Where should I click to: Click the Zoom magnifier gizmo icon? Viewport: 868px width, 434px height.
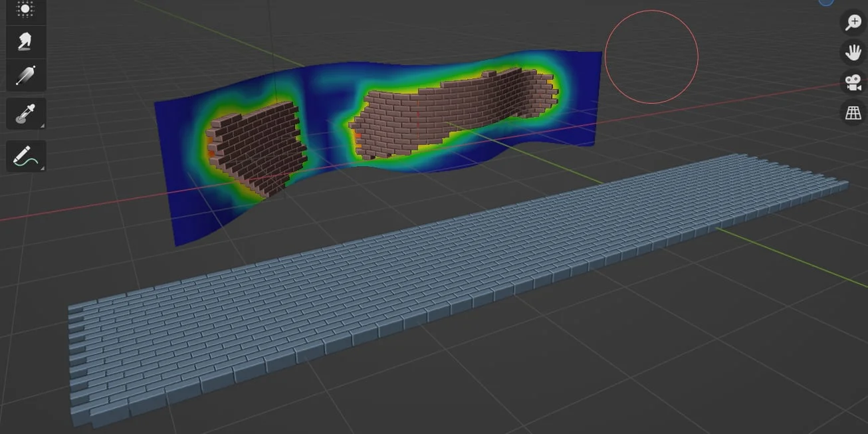(x=853, y=21)
